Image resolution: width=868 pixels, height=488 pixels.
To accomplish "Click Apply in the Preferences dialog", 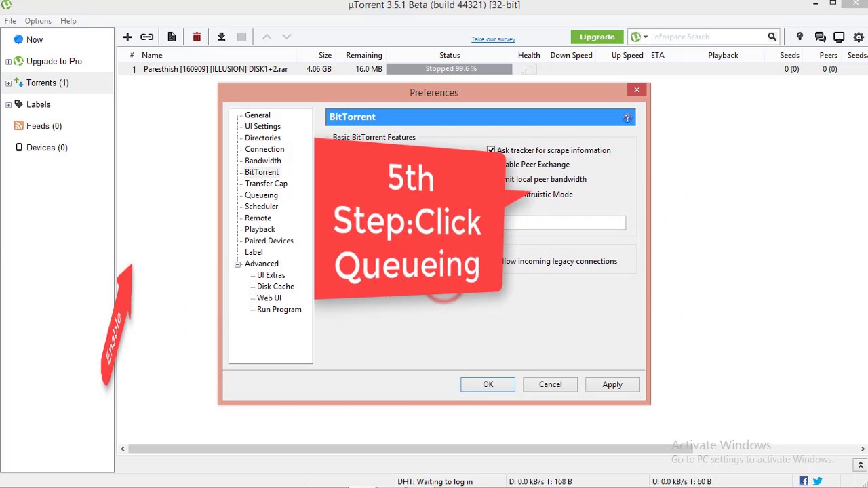I will tap(612, 384).
